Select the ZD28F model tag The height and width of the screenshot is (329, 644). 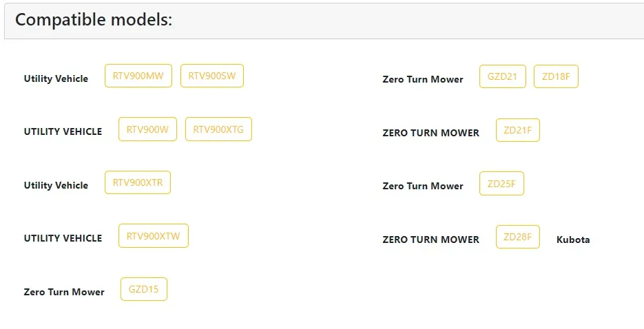coord(517,237)
